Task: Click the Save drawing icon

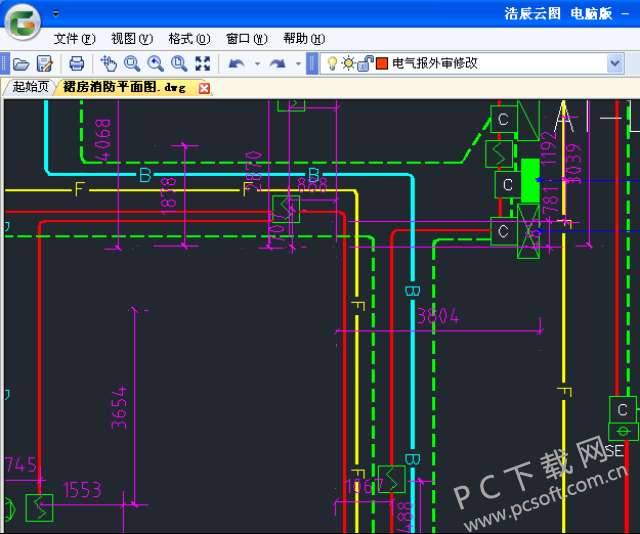Action: point(44,63)
